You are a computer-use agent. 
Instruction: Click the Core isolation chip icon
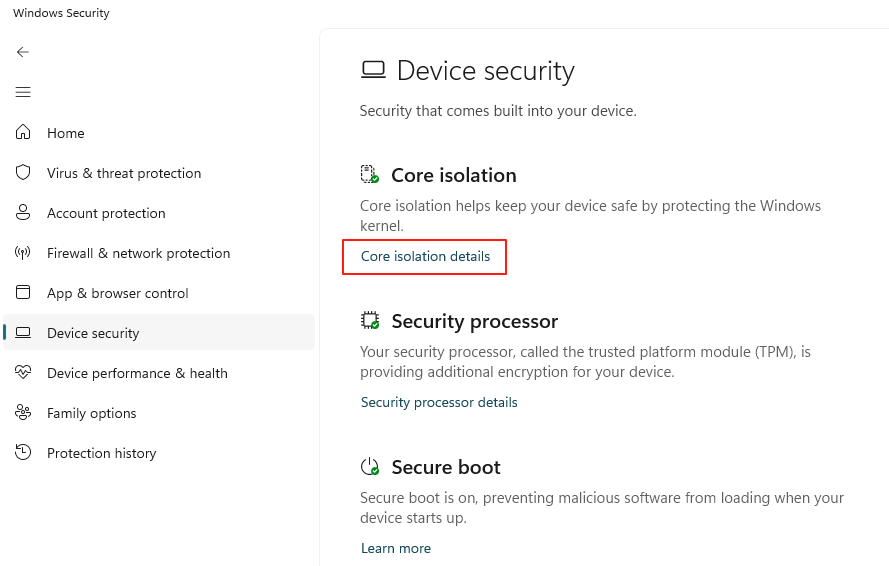click(x=370, y=175)
